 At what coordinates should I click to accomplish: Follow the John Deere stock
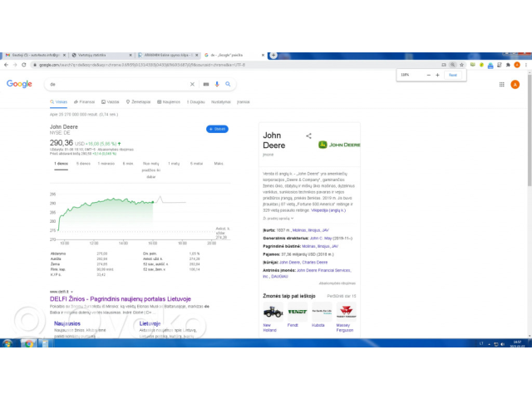click(x=217, y=129)
